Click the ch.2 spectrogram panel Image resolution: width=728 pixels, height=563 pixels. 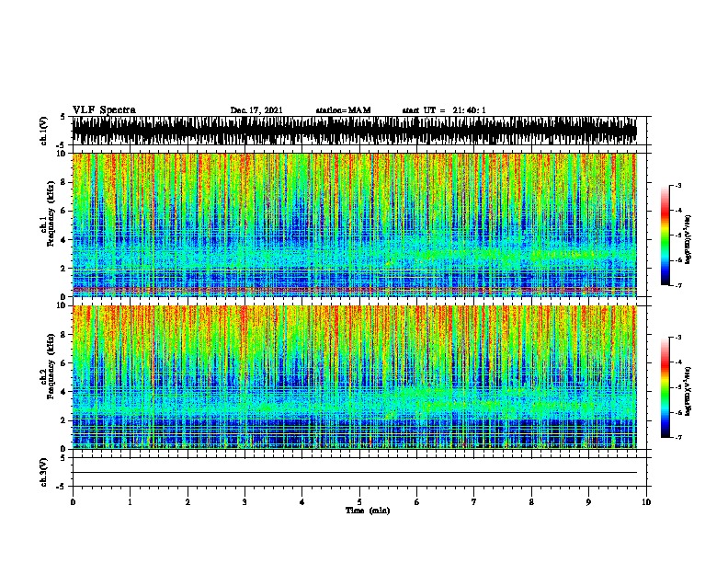[355, 377]
